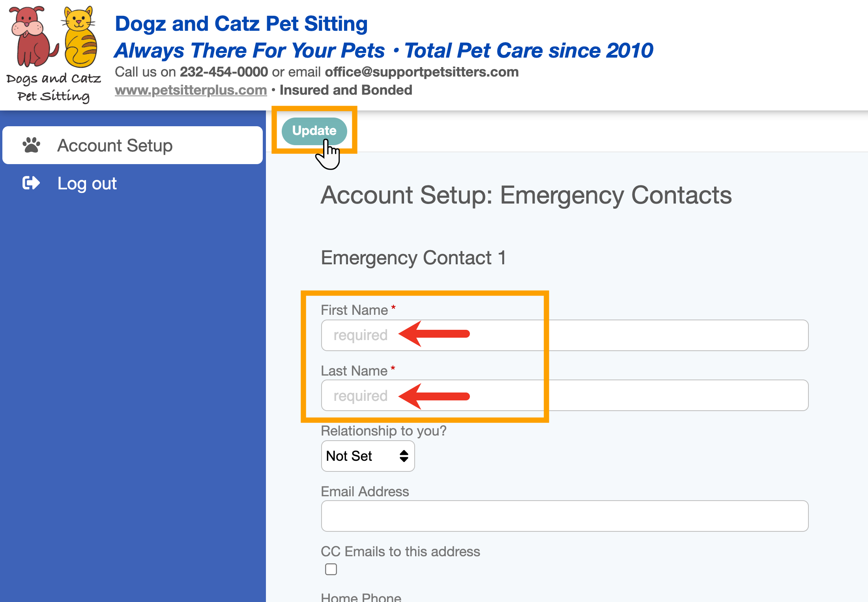Screen dimensions: 868x602
Task: Click the Emergency Contact 1 heading
Action: (x=413, y=258)
